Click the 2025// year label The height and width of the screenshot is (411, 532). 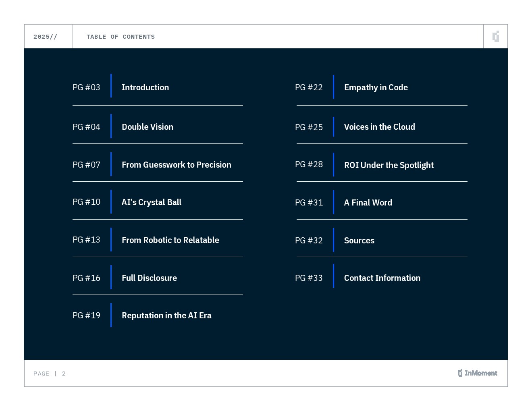click(45, 37)
